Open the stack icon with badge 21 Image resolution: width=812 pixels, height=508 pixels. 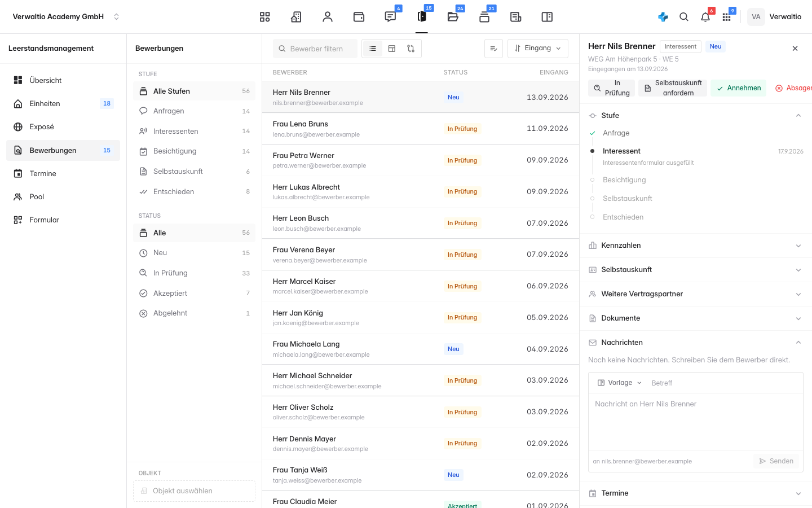coord(484,17)
